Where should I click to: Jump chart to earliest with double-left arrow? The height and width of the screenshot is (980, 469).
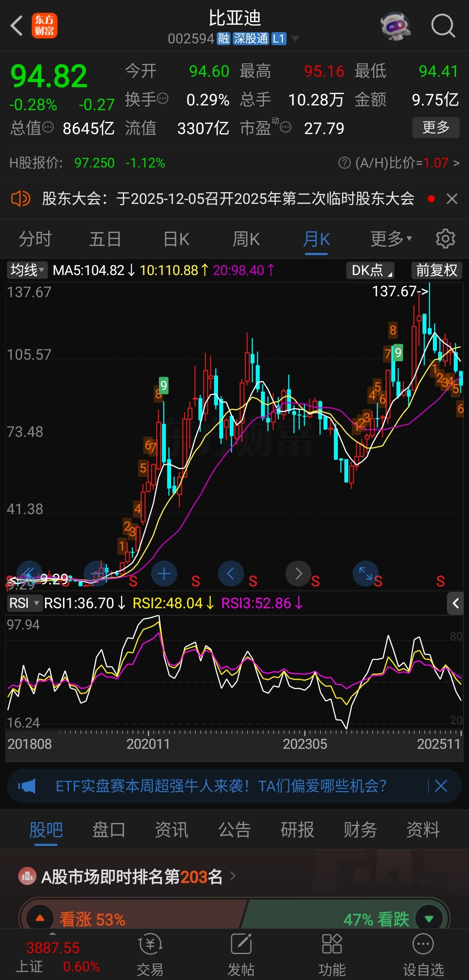click(x=29, y=574)
